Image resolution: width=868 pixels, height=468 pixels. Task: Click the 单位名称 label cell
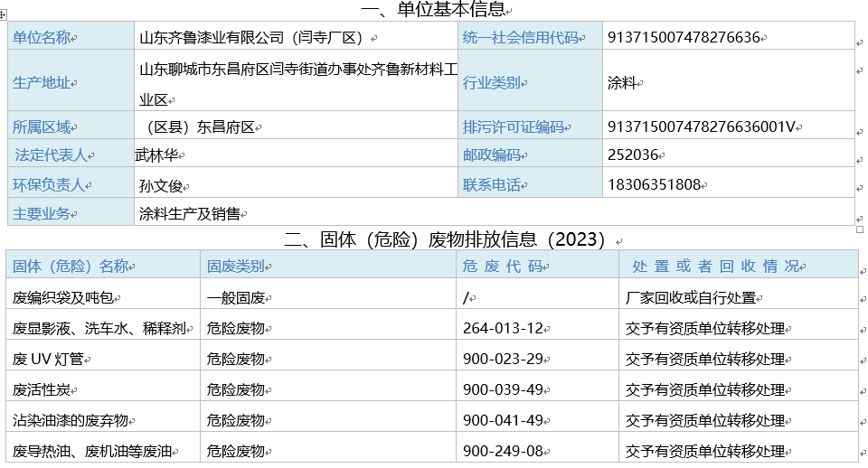tap(71, 36)
